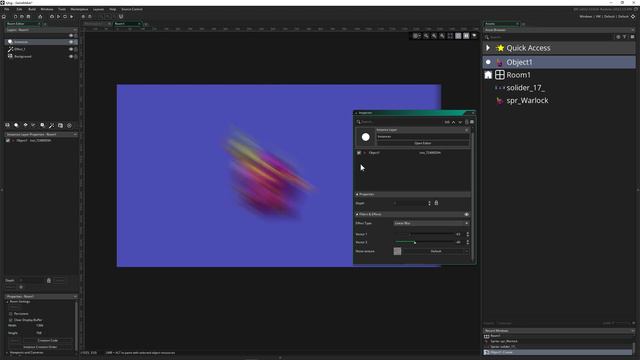The width and height of the screenshot is (640, 360).
Task: Open the Tools menu
Action: click(62, 9)
